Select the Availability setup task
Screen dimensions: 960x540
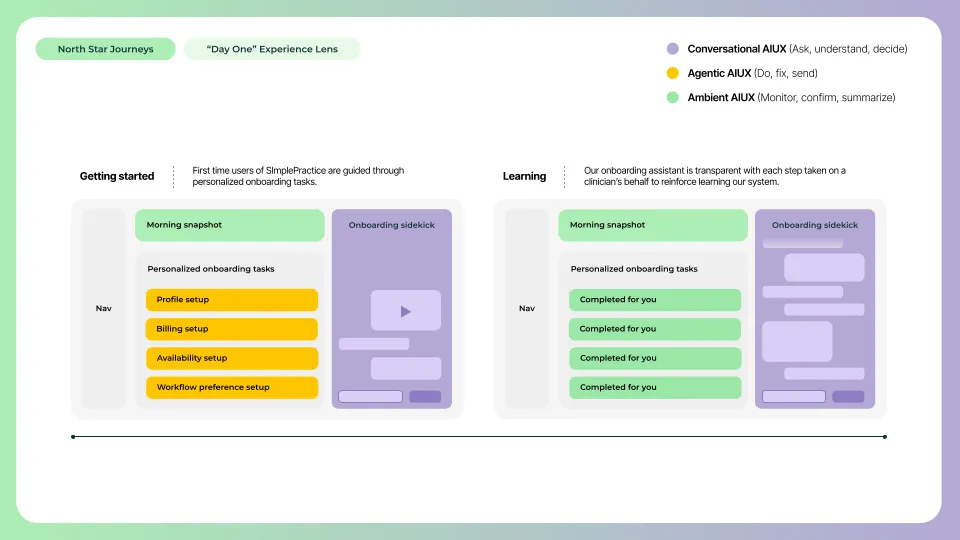click(232, 358)
